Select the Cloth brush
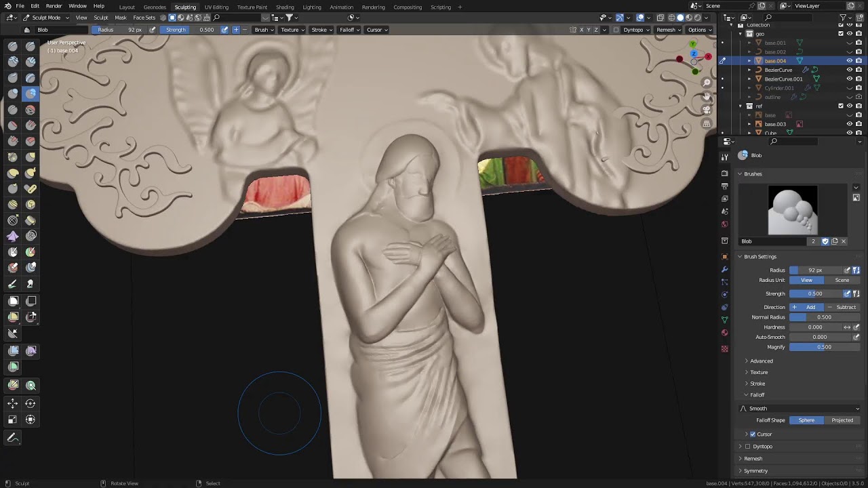 click(13, 236)
